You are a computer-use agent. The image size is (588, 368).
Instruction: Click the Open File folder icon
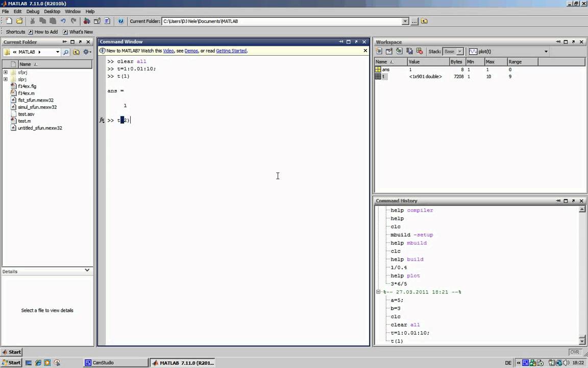[x=19, y=21]
